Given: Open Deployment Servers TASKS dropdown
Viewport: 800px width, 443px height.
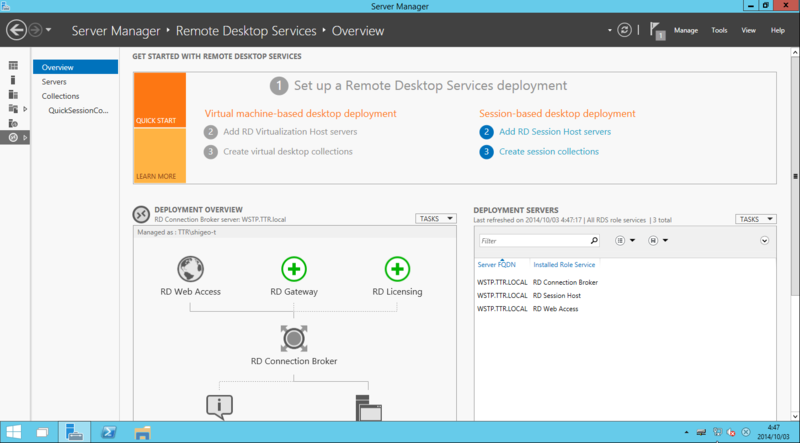Looking at the screenshot, I should tap(756, 219).
